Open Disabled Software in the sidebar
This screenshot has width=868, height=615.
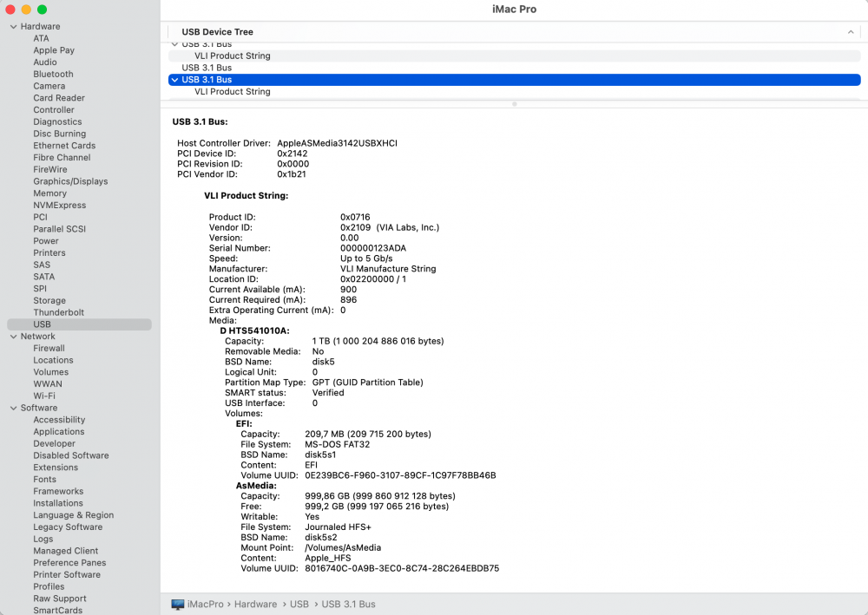click(x=71, y=455)
